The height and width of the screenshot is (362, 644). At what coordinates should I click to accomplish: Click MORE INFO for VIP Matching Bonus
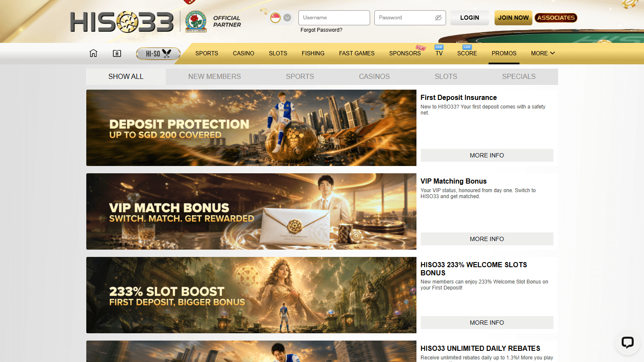click(487, 239)
